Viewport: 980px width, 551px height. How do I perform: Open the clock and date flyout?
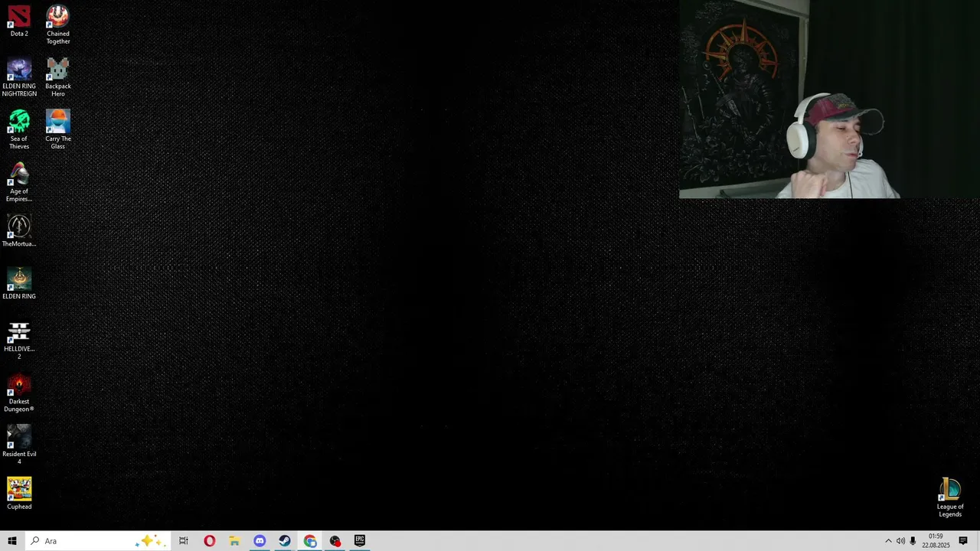[x=936, y=541]
